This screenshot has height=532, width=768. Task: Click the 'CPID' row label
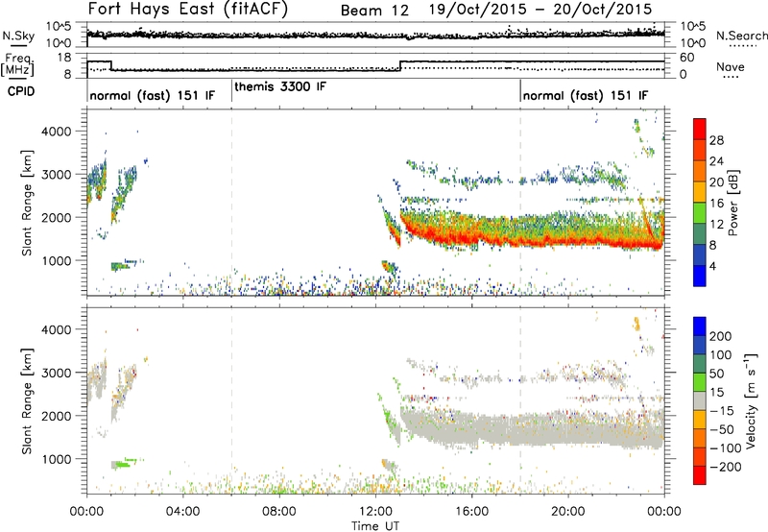(21, 91)
